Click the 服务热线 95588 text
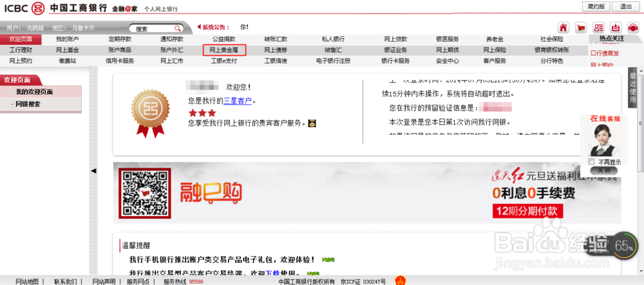The height and width of the screenshot is (285, 644). tap(183, 282)
